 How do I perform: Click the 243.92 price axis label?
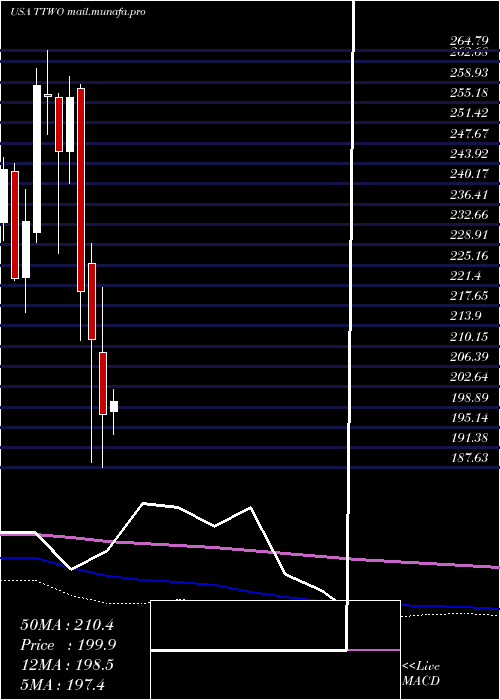coord(469,154)
